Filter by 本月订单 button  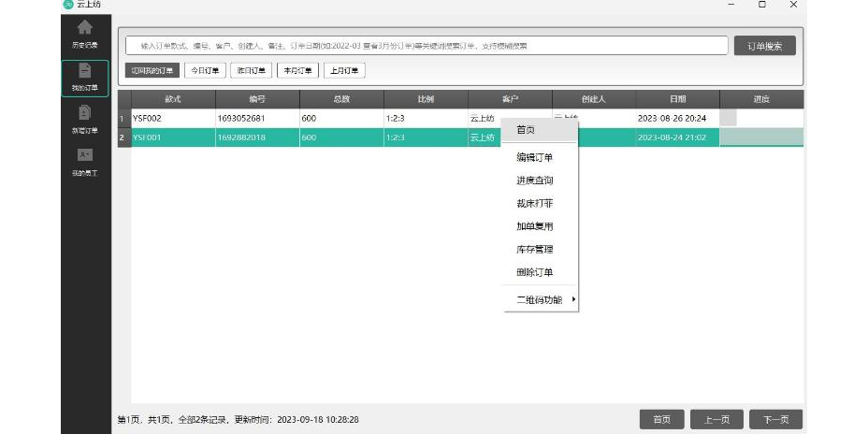tap(297, 70)
